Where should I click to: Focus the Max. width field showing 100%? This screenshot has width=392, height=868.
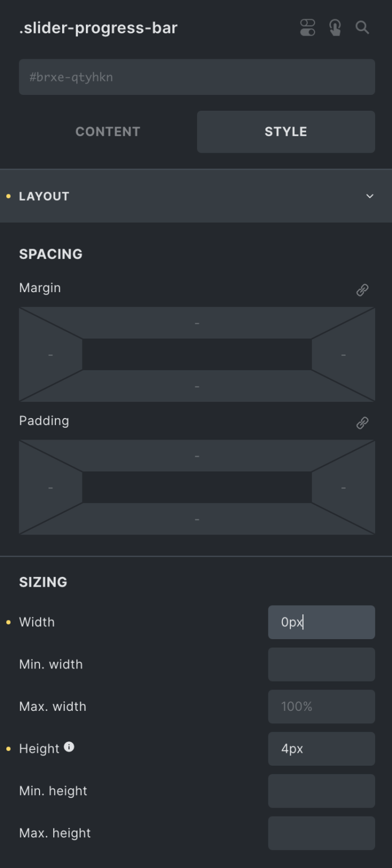(321, 706)
